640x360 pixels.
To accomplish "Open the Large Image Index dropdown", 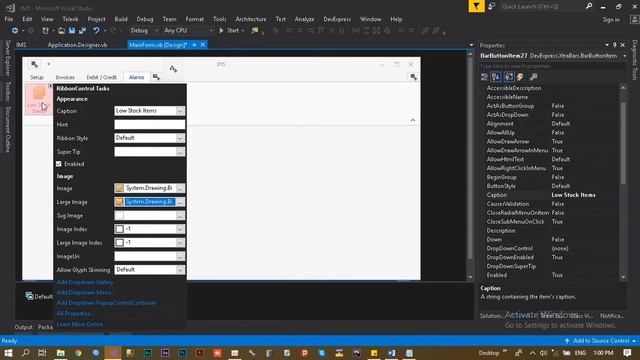I will 180,243.
